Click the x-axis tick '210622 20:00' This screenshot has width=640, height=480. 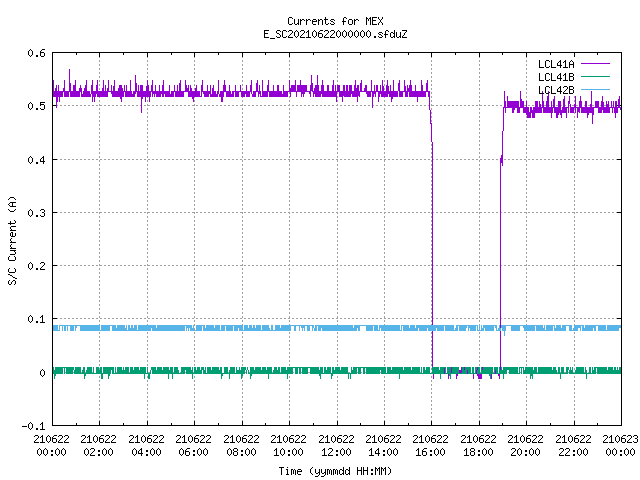point(525,446)
